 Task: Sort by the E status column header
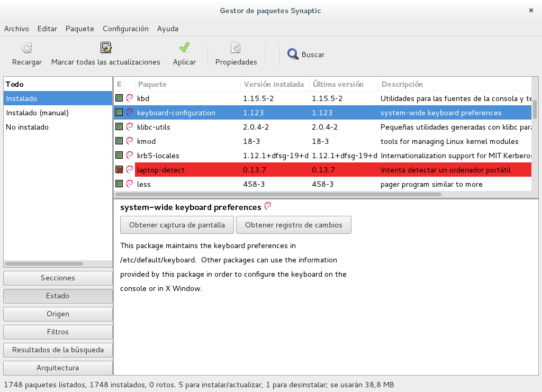click(x=119, y=84)
